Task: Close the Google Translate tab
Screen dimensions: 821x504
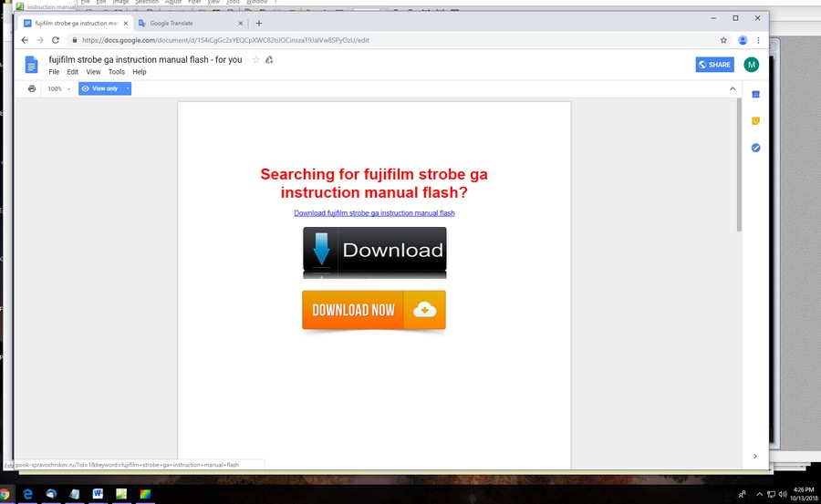Action: [241, 23]
